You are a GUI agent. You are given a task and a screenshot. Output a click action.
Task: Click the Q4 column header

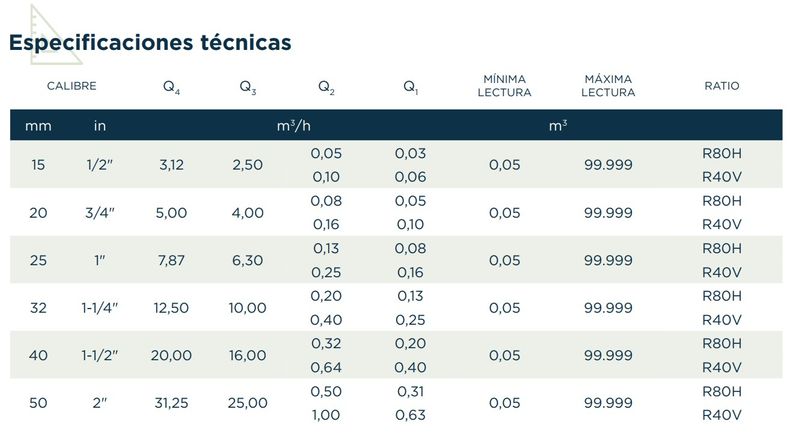click(172, 87)
